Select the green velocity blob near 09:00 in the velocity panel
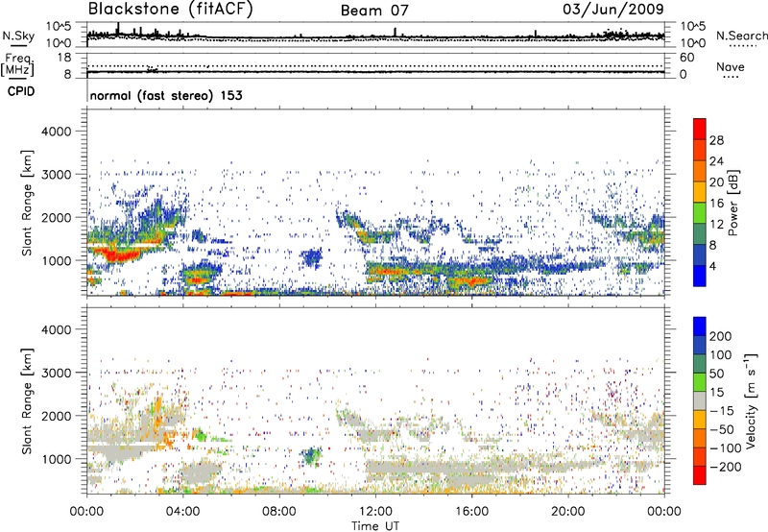This screenshot has height=532, width=768. click(311, 456)
